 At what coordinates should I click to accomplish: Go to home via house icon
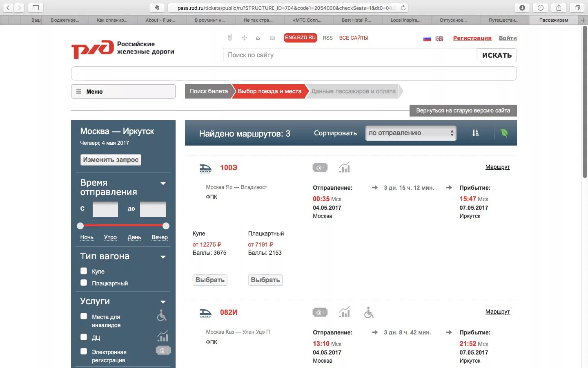coord(258,38)
